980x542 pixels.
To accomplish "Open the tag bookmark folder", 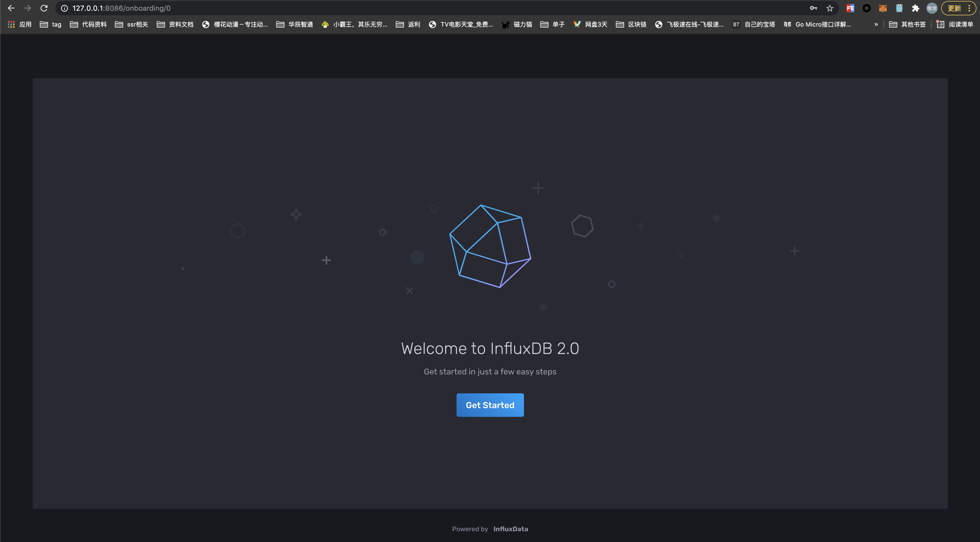I will pos(51,24).
